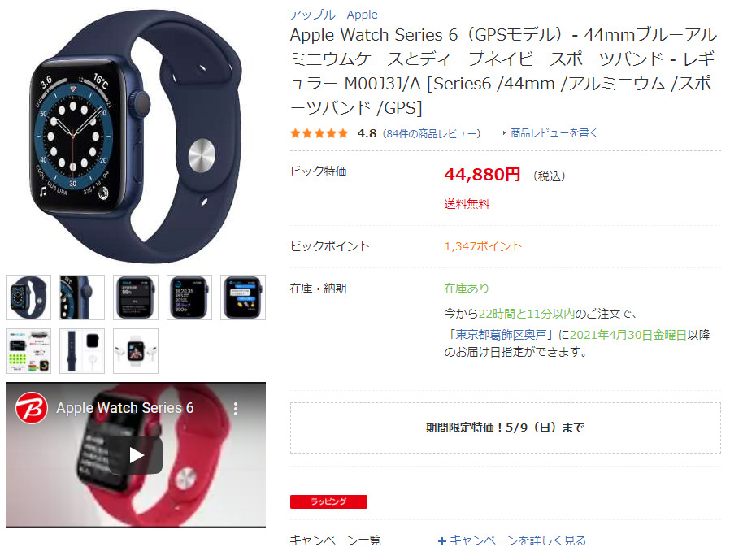Select the band and charger thumbnail
Image resolution: width=743 pixels, height=560 pixels.
82,351
